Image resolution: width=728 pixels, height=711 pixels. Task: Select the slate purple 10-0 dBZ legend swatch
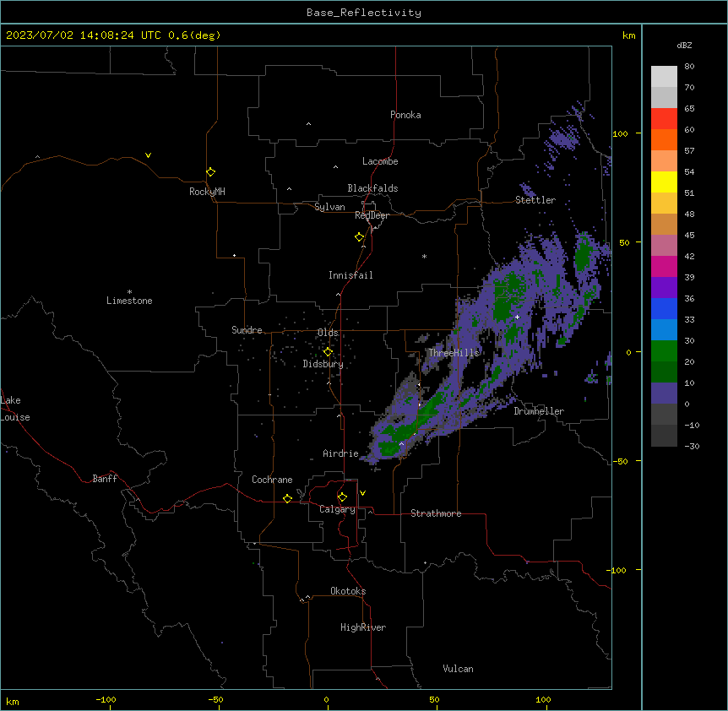click(664, 393)
